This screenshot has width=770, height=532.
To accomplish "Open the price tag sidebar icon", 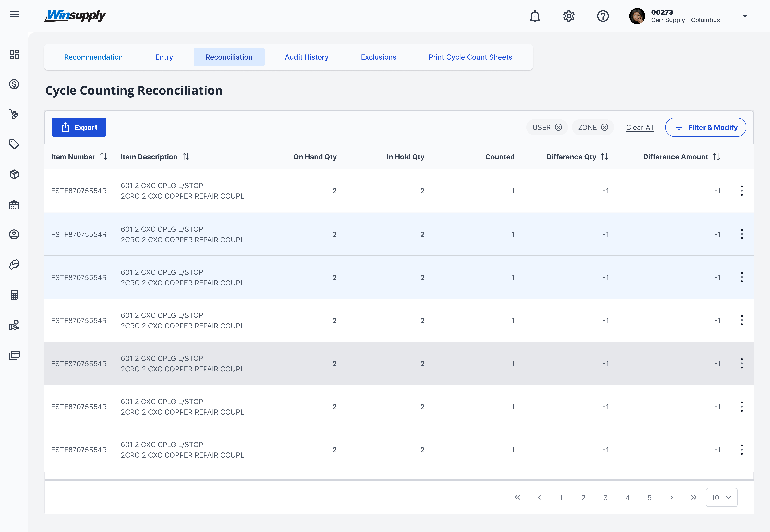I will point(14,144).
